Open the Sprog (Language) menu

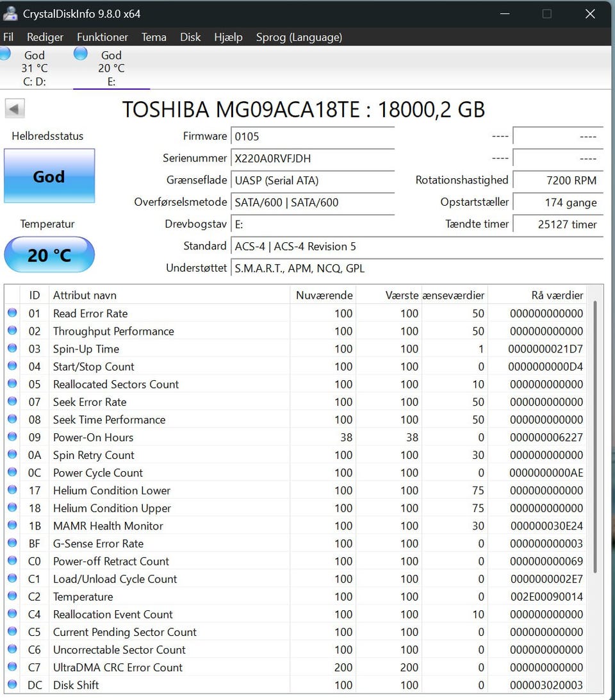[x=299, y=37]
